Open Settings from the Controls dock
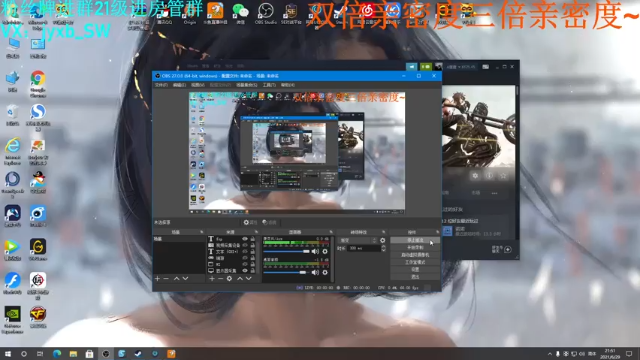Screen dimensions: 640x360 pos(415,269)
